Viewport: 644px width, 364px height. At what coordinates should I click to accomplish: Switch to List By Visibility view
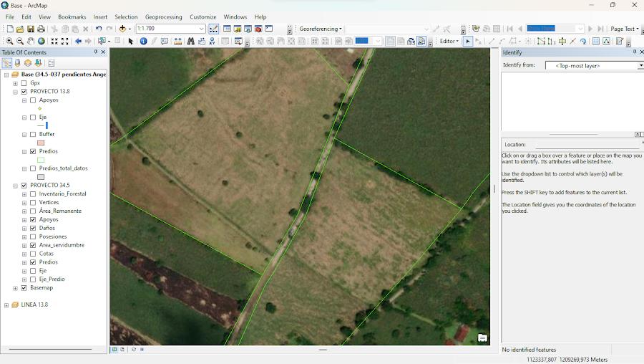pyautogui.click(x=27, y=63)
